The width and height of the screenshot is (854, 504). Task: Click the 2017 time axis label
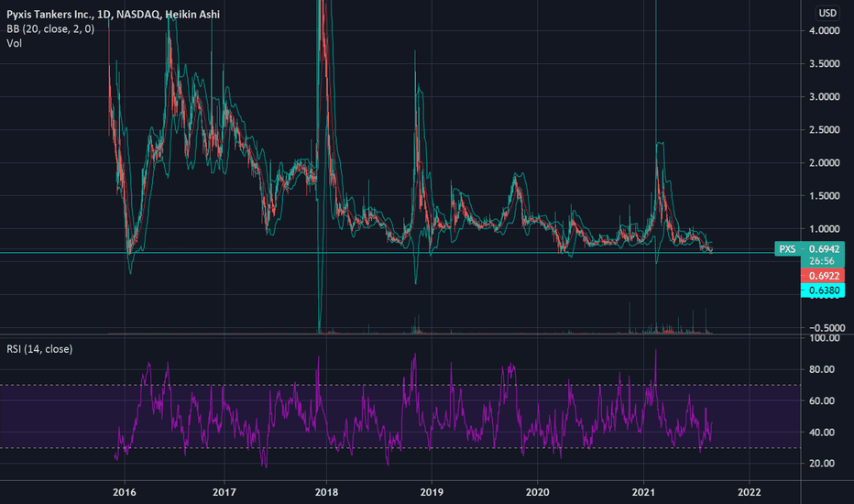click(224, 493)
